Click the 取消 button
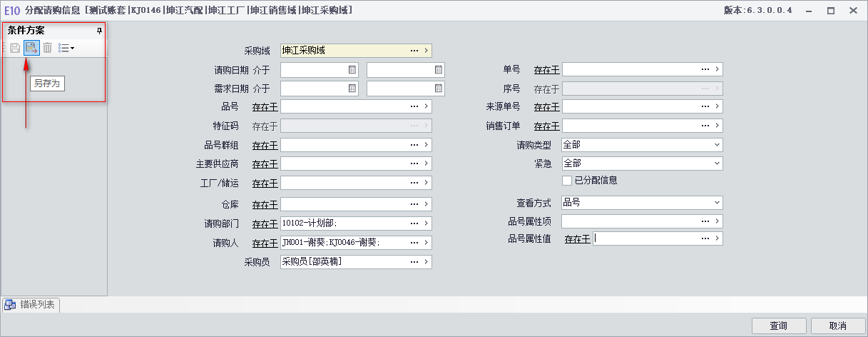This screenshot has width=868, height=337. click(837, 326)
